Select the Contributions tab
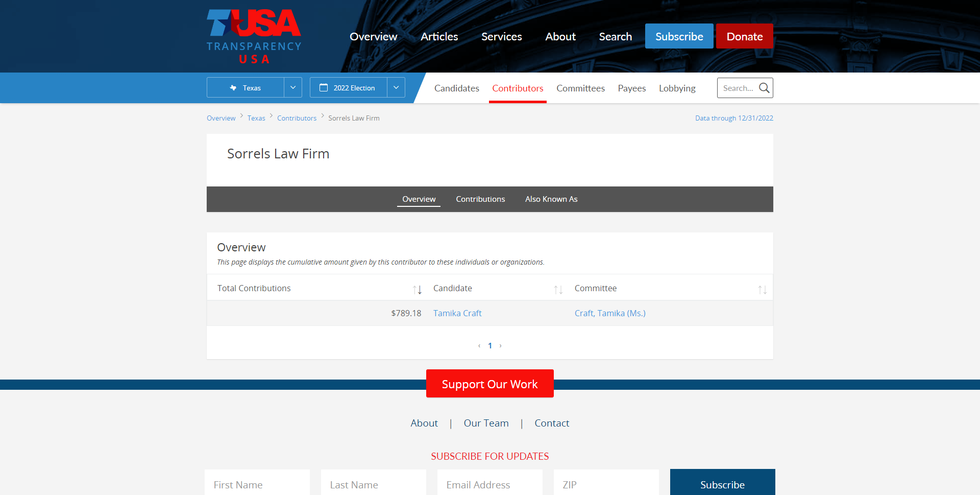 (x=480, y=199)
